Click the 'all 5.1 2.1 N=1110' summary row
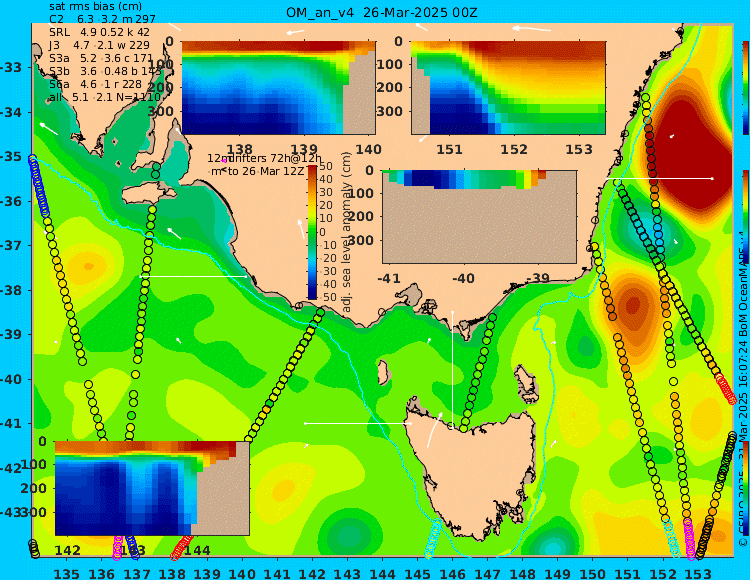 [105, 98]
